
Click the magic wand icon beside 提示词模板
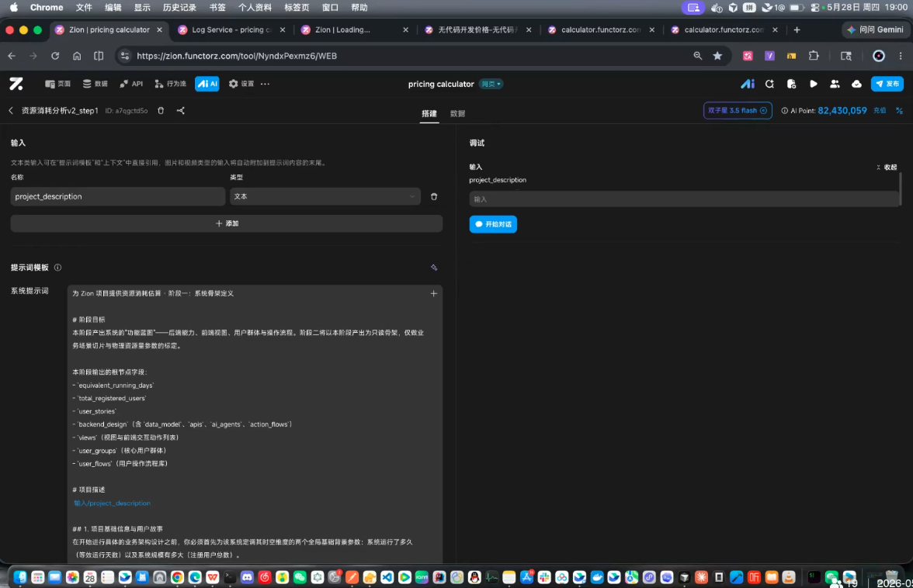coord(434,268)
